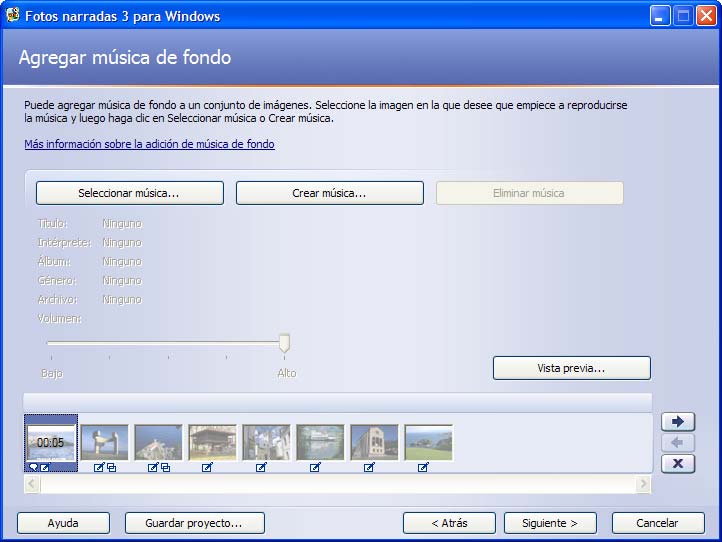Screen dimensions: 722x542
Task: Click the filmstrip scrollbar right arrow
Action: (643, 484)
